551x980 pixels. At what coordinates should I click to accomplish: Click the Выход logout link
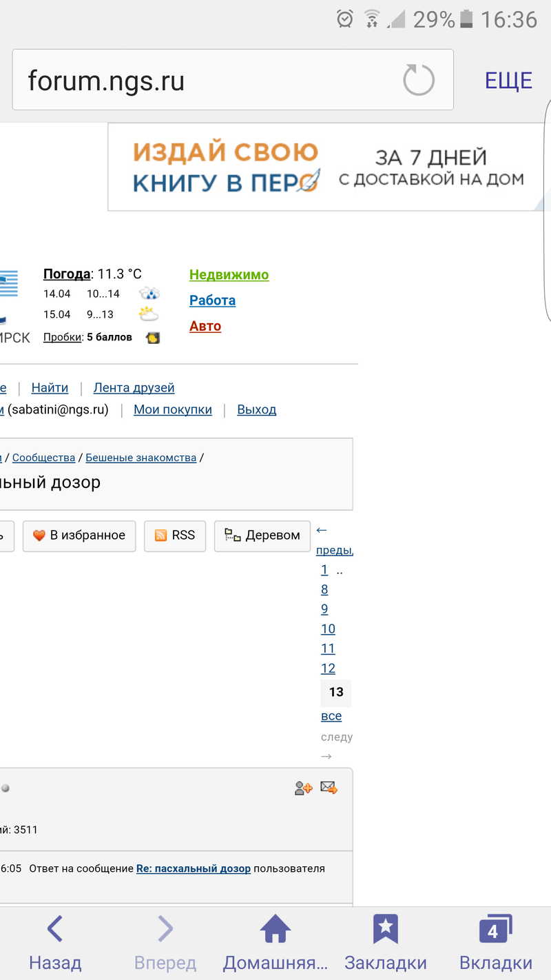coord(256,409)
